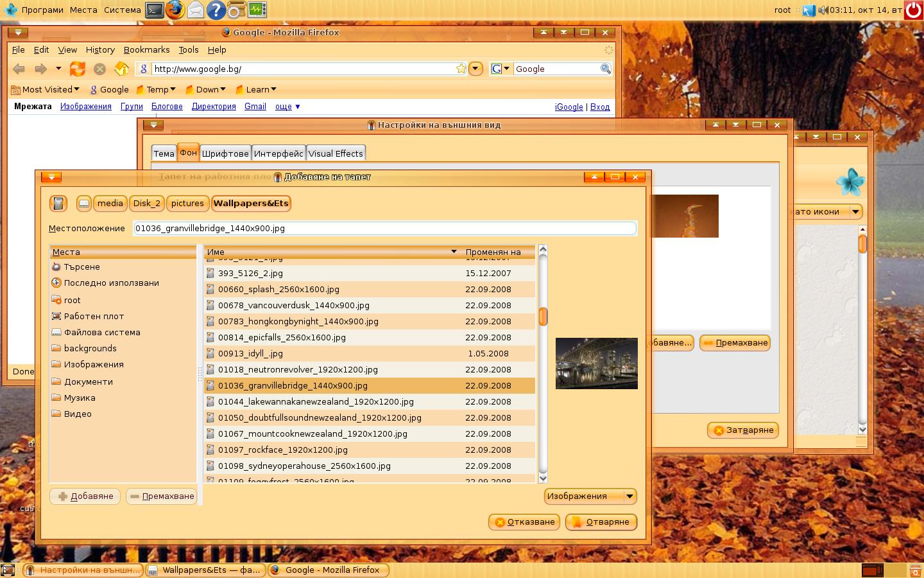Click the search magnifier in Firefox search box
The width and height of the screenshot is (924, 578).
click(605, 69)
